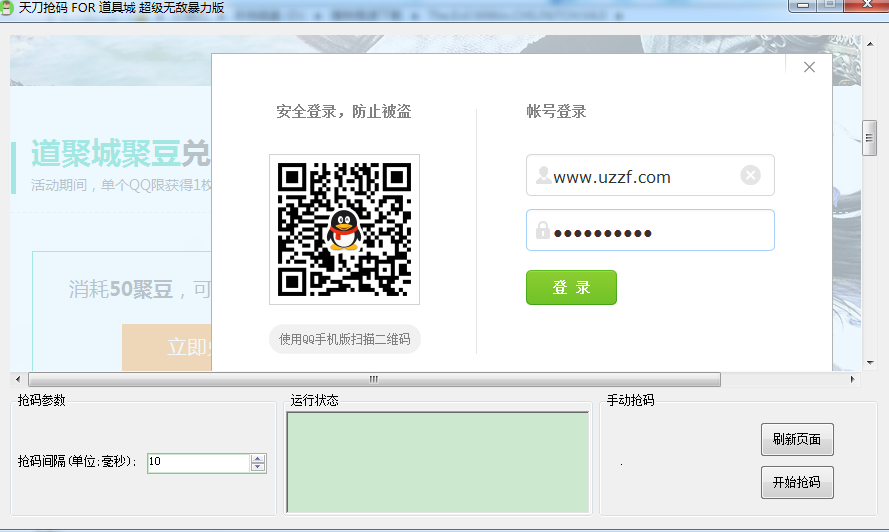Click the 抢码间隔 value field
889x532 pixels.
(x=198, y=463)
